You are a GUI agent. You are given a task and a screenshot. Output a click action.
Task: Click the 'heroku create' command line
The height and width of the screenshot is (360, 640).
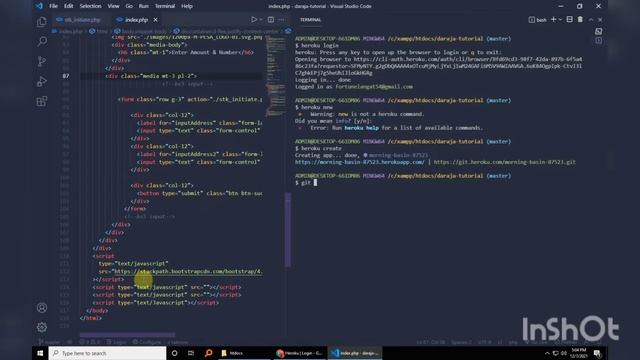coord(318,149)
